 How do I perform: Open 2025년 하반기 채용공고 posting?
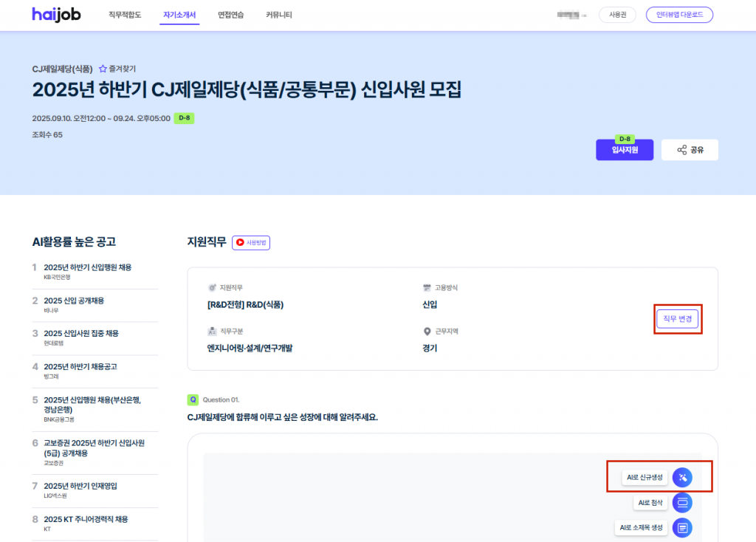click(x=80, y=366)
